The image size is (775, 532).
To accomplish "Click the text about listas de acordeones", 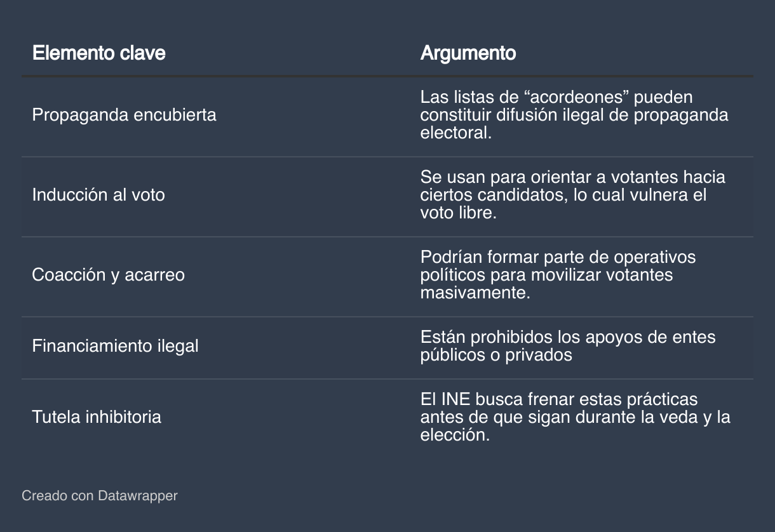I will (574, 115).
